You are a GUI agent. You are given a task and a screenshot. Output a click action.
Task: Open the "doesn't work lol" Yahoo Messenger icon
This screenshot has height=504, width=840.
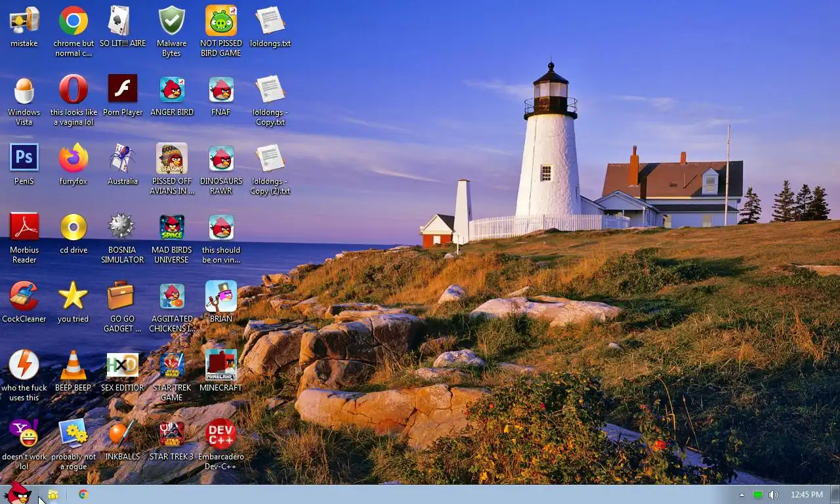(24, 444)
